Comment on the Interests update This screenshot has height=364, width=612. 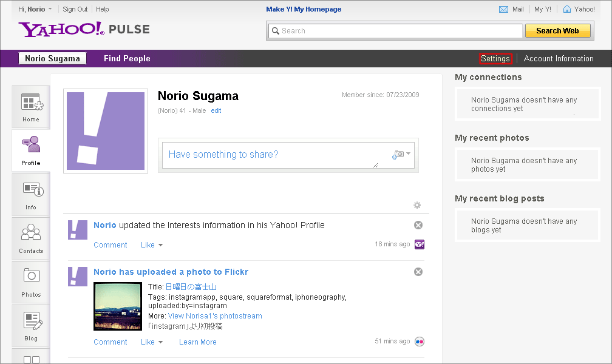[x=110, y=245]
